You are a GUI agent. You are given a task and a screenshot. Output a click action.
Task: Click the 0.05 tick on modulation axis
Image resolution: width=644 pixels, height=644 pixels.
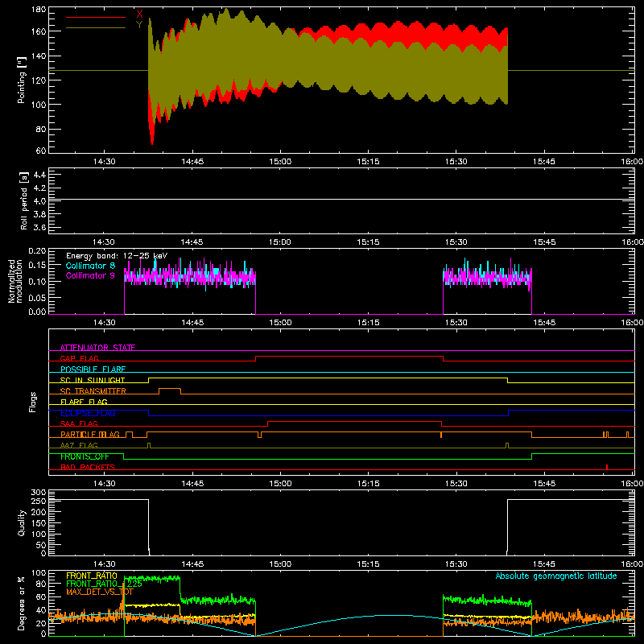tap(37, 297)
